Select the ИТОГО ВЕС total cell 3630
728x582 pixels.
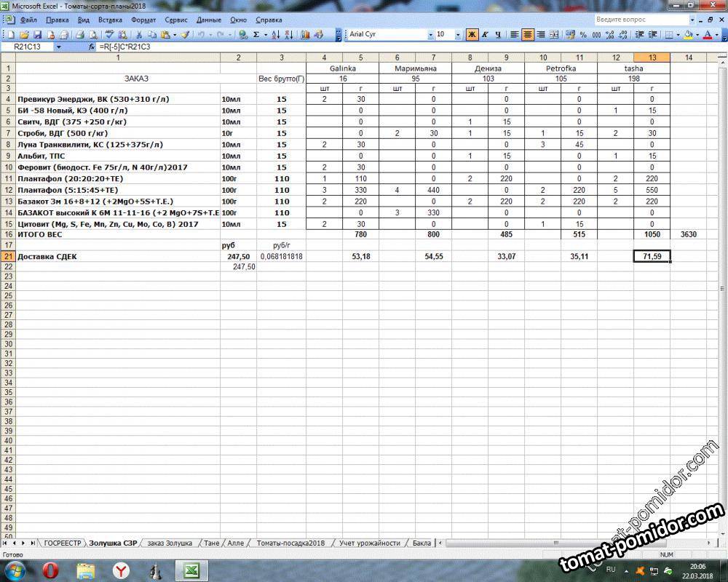click(x=688, y=234)
